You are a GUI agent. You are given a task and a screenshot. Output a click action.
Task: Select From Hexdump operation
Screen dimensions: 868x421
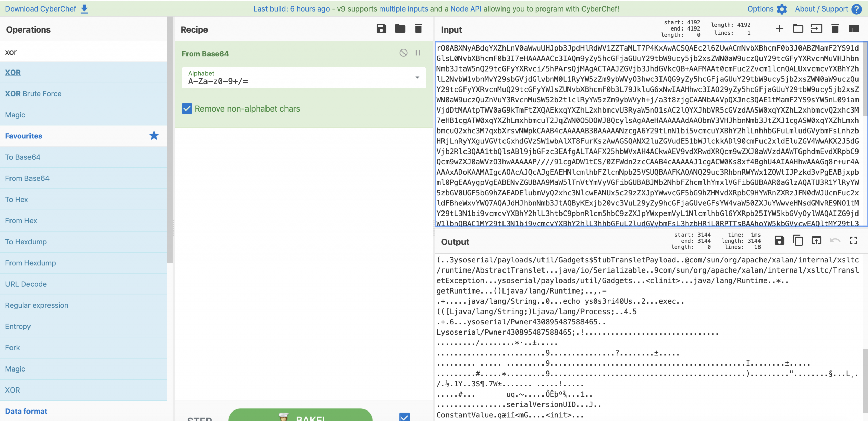pos(84,263)
